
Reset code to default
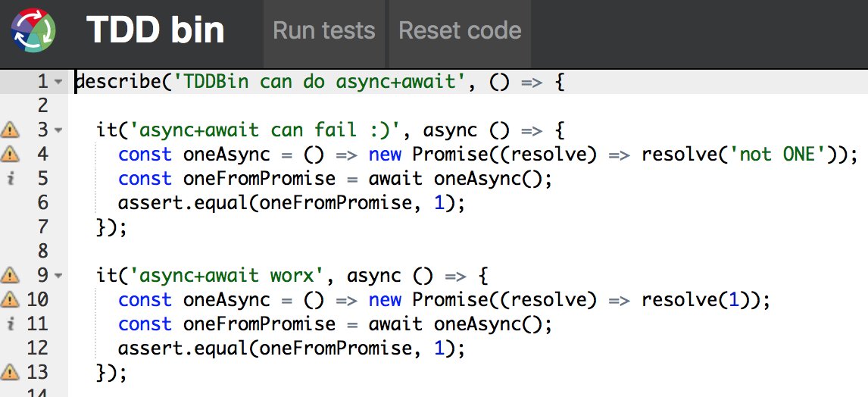pyautogui.click(x=460, y=30)
